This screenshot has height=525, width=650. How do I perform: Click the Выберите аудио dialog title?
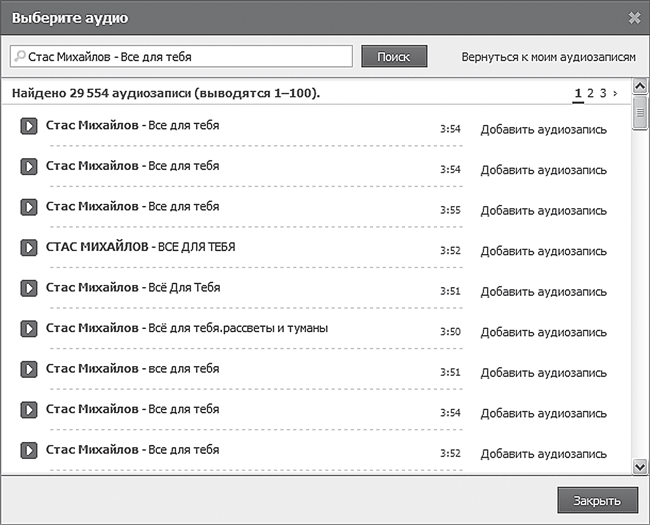click(70, 18)
